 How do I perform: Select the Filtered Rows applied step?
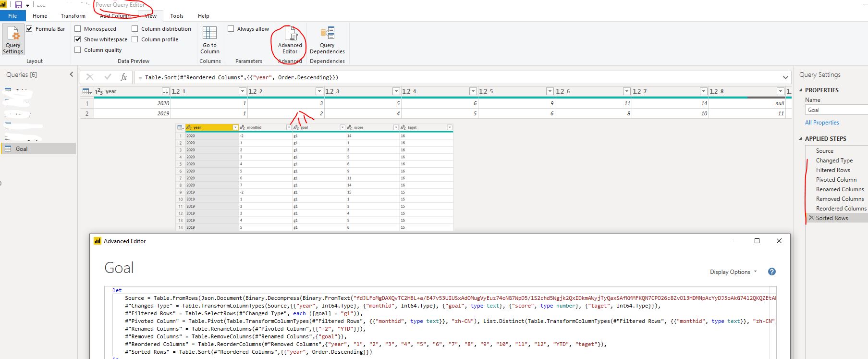pos(833,170)
